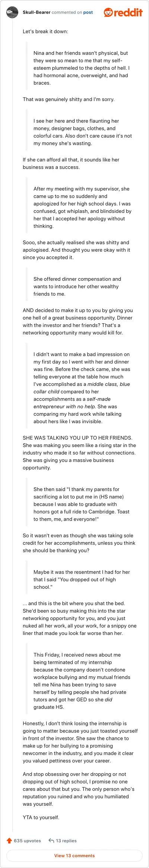The height and width of the screenshot is (868, 149).
Task: Follow the "post" link in header
Action: (88, 12)
